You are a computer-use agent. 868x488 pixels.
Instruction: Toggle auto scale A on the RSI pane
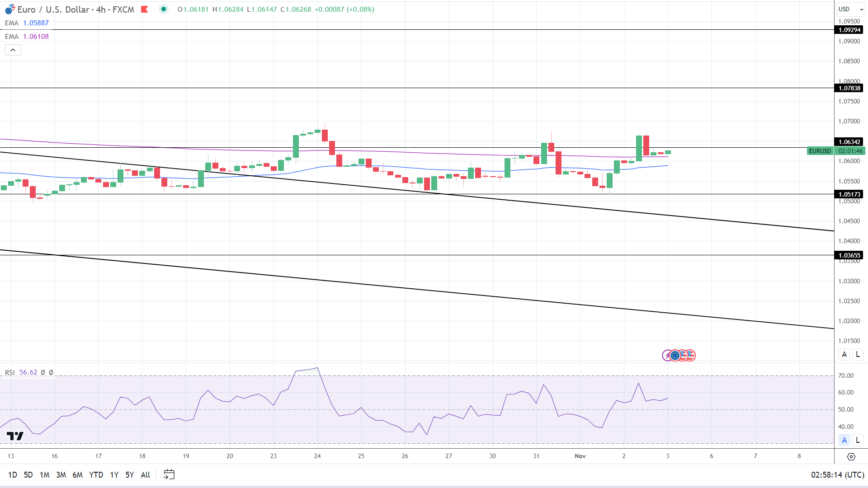coord(844,440)
